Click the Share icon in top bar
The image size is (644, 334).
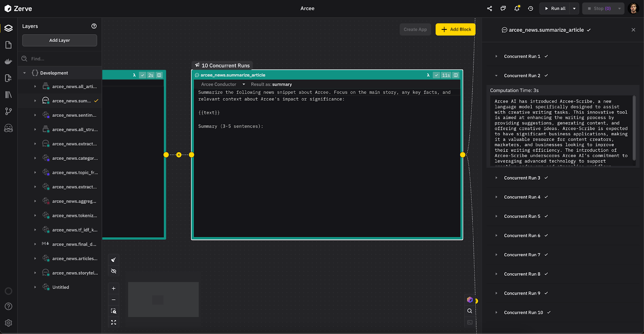pyautogui.click(x=489, y=8)
